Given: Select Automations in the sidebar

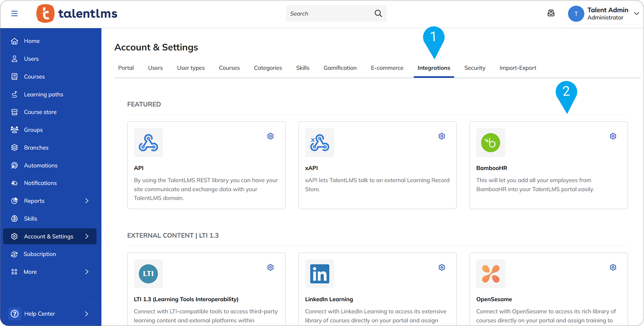Looking at the screenshot, I should pyautogui.click(x=14, y=165).
